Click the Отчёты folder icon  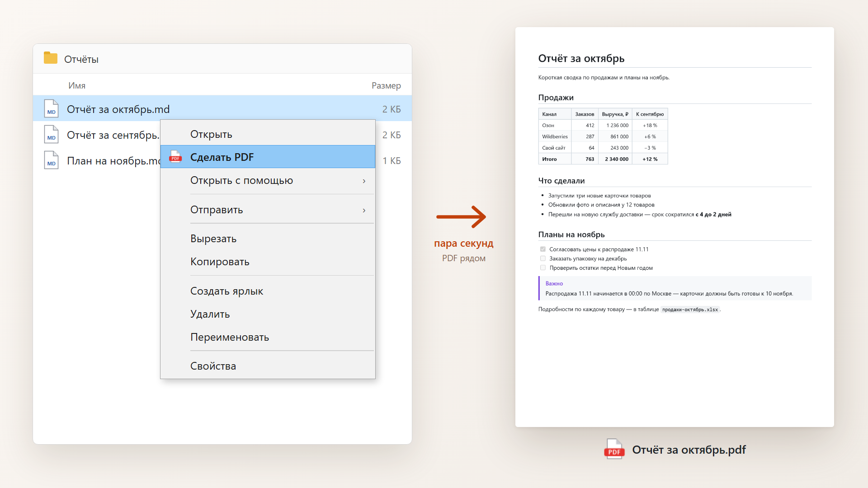tap(51, 58)
